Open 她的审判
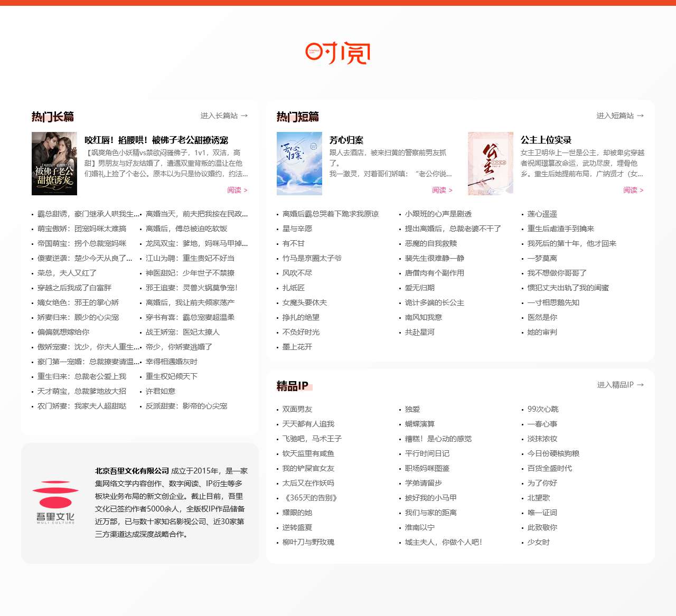 coord(542,332)
